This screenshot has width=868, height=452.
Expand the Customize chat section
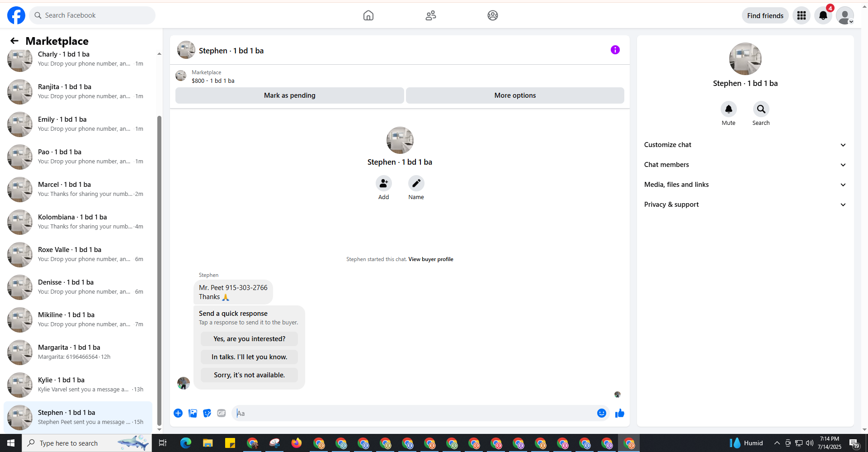745,145
